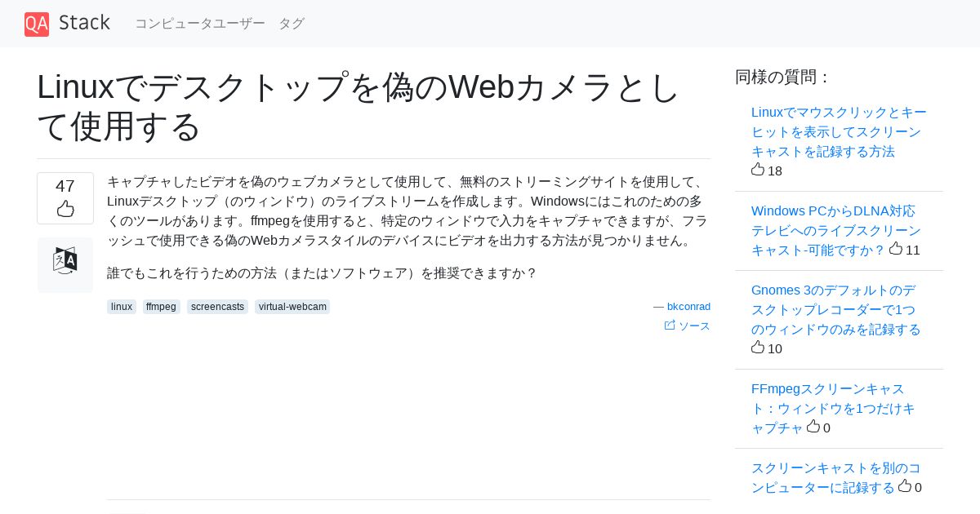Open スクリーンキャストを別のコンピューター related question

point(836,477)
